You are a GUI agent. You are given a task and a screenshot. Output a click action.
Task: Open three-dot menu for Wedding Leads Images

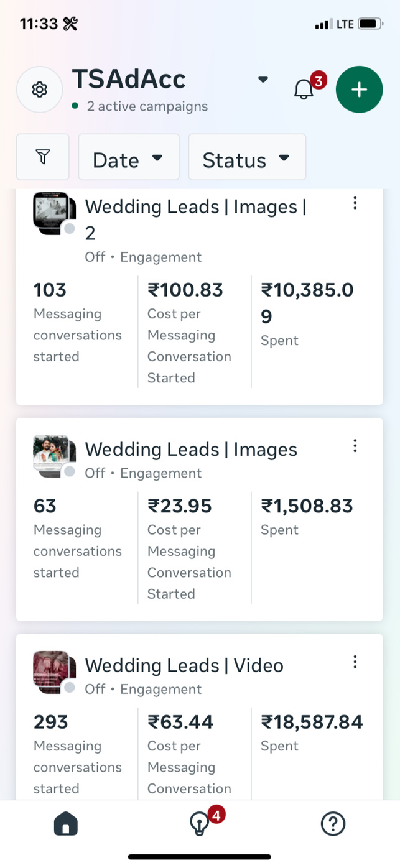pyautogui.click(x=355, y=445)
